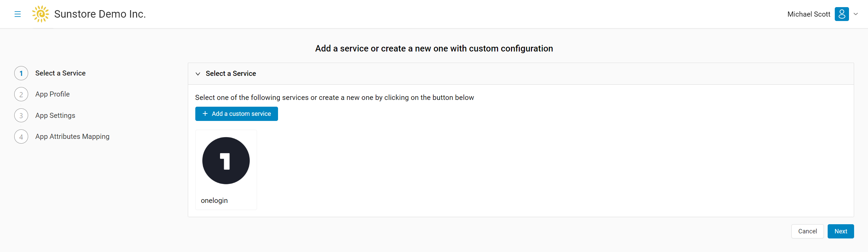Select the onelogin service logo

[226, 161]
